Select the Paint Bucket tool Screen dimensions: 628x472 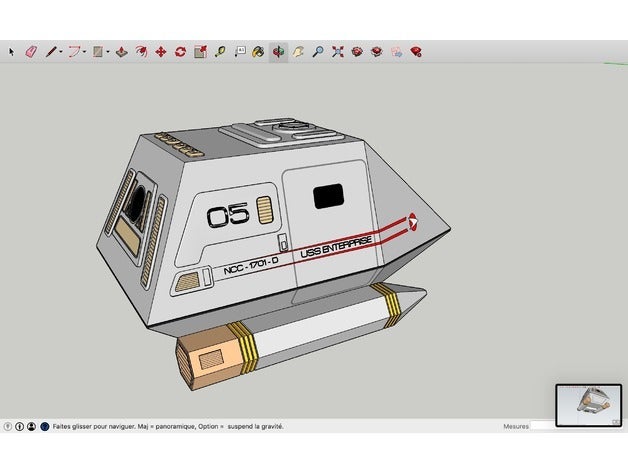coord(258,52)
